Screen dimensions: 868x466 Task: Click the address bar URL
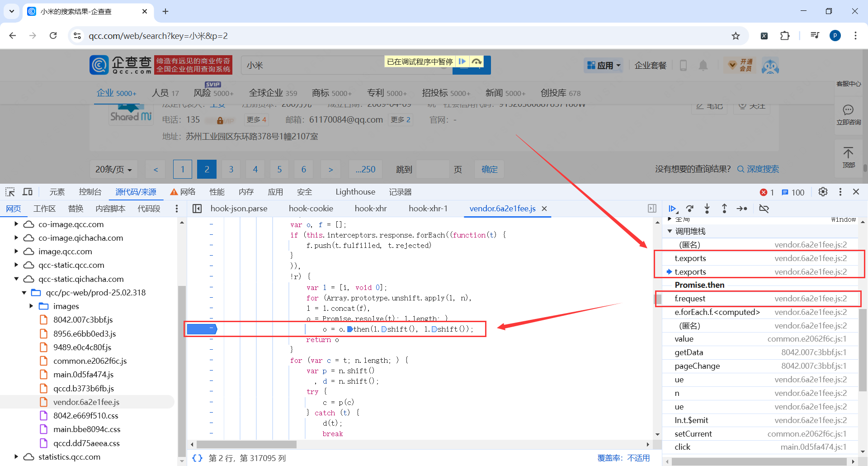tap(158, 36)
